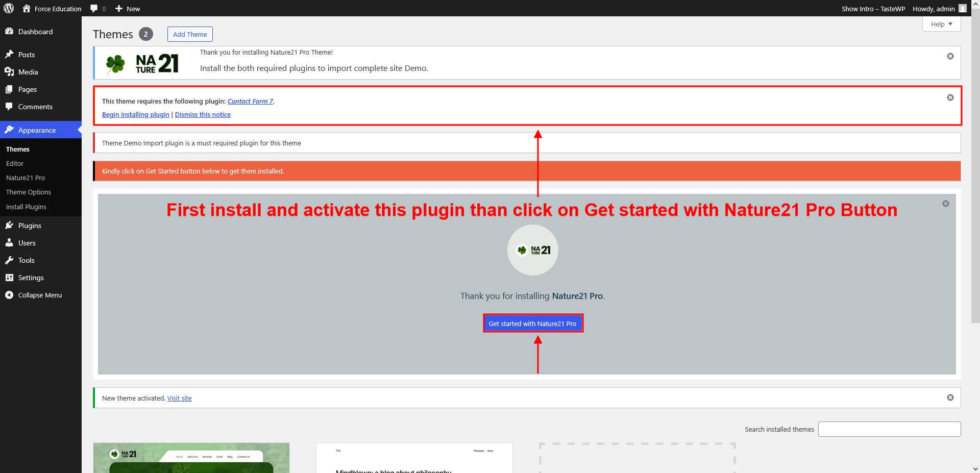Open the comments bubble icon in admin bar

click(x=94, y=9)
